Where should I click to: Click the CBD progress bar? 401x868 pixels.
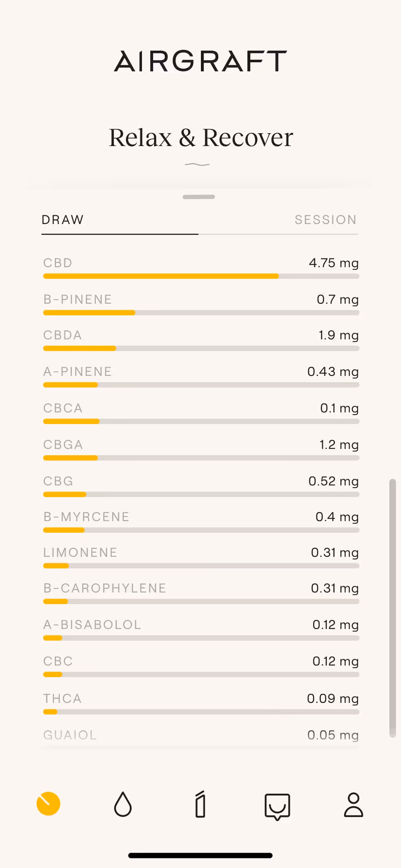pyautogui.click(x=201, y=276)
